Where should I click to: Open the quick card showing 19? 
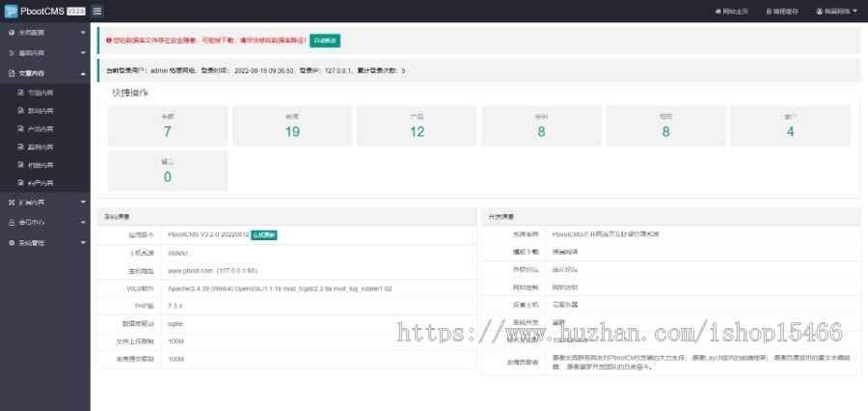[292, 125]
